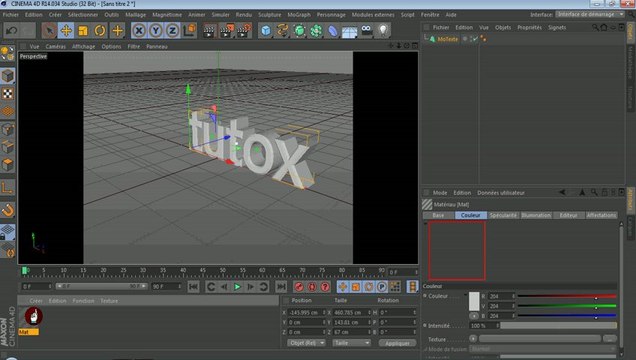Toggle X axis lock
Image resolution: width=636 pixels, height=360 pixels.
tap(139, 30)
